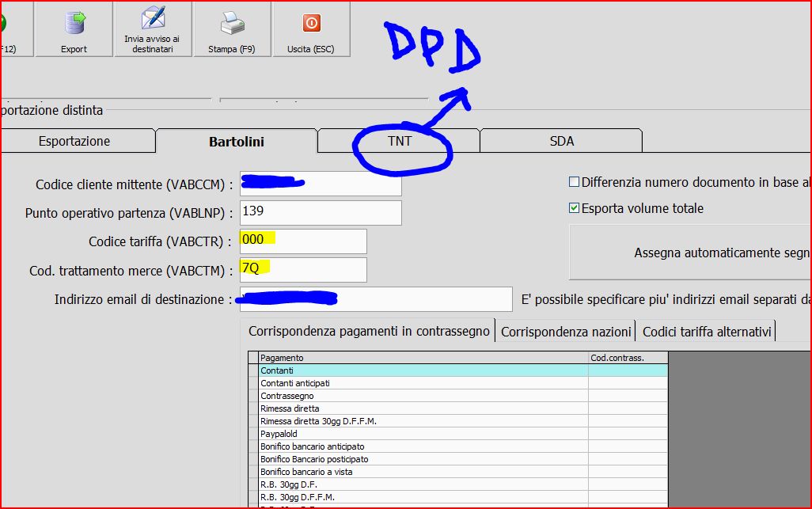Screen dimensions: 812x509
Task: Click Punto operativo partenza field showing 139
Action: 321,213
